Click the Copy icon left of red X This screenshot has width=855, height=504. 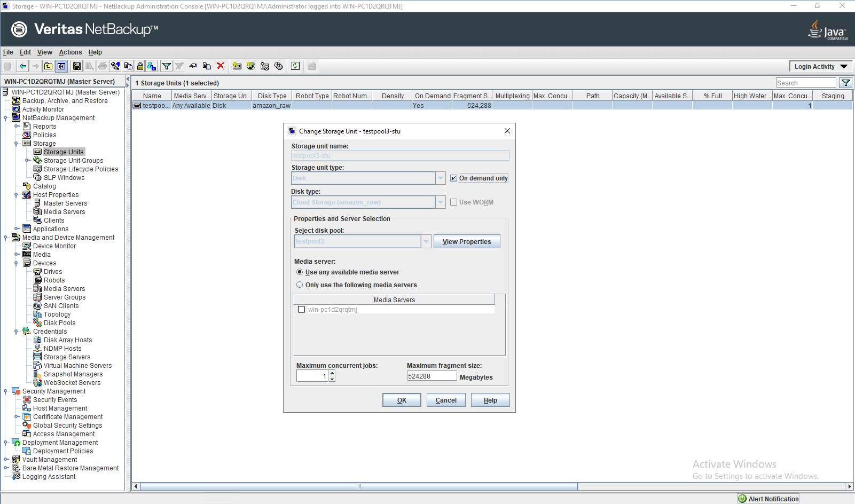click(207, 66)
